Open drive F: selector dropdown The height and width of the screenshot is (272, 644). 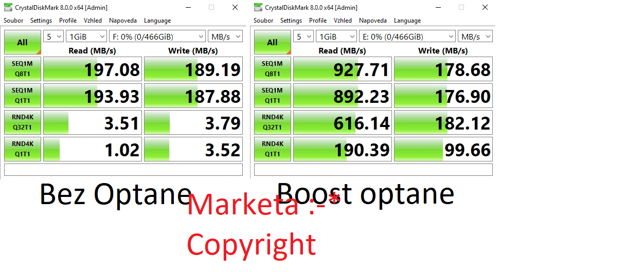pos(157,37)
